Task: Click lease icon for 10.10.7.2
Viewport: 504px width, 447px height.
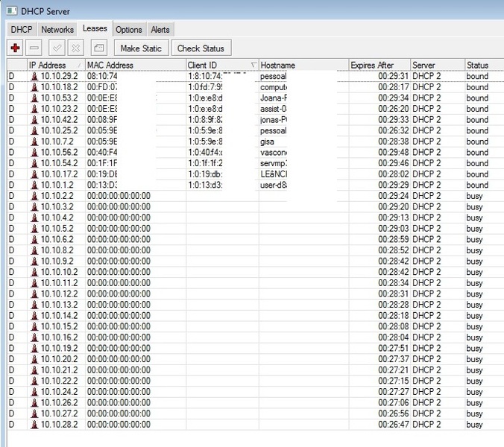Action: [x=34, y=142]
